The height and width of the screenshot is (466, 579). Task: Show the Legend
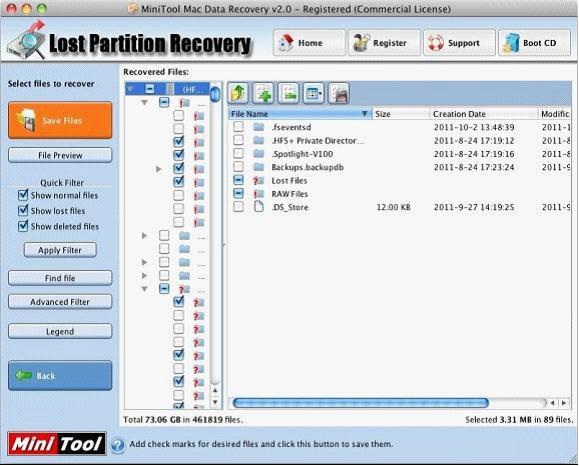pyautogui.click(x=60, y=332)
